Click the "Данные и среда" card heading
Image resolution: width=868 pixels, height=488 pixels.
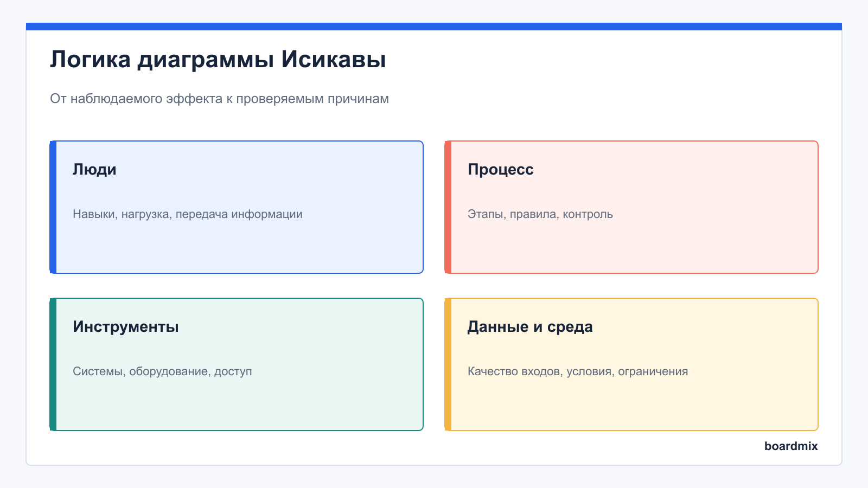(x=530, y=327)
